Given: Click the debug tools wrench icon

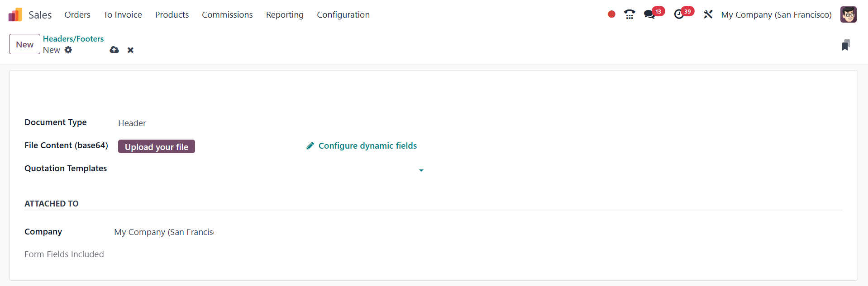Looking at the screenshot, I should 708,14.
